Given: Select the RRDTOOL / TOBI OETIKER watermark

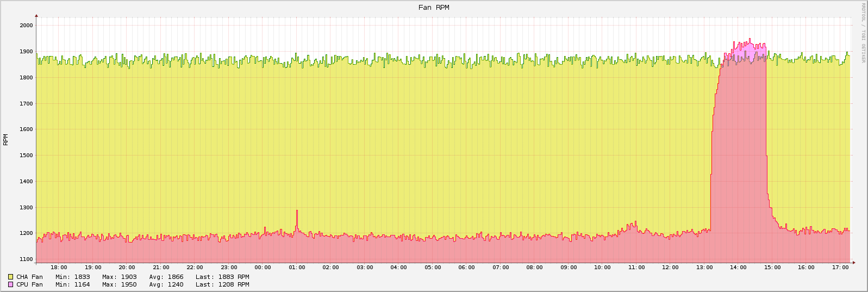Looking at the screenshot, I should coord(863,33).
